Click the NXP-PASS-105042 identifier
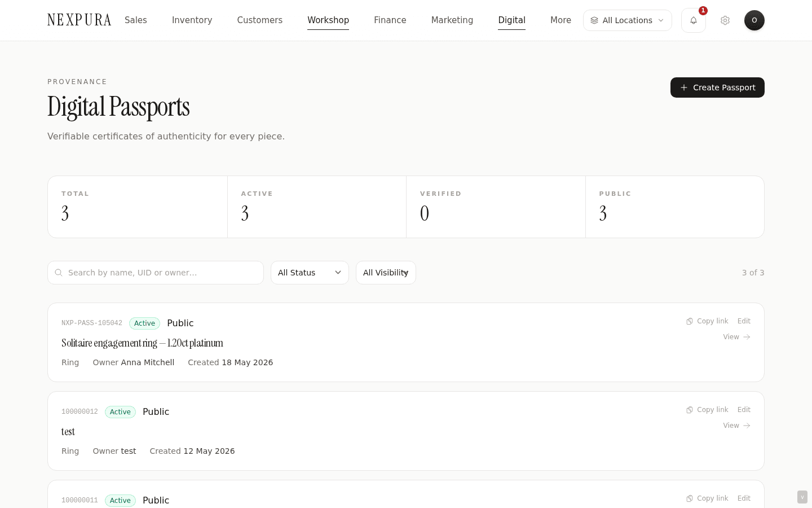Screen dimensions: 812x508 click(92, 323)
